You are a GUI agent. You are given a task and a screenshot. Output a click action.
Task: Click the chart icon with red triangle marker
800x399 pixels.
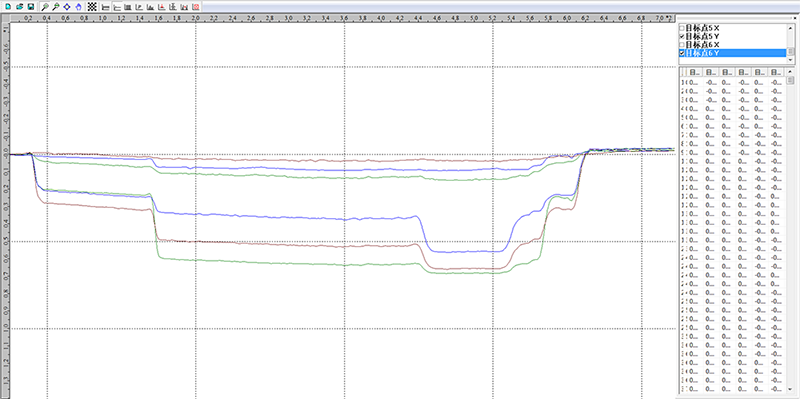(161, 7)
